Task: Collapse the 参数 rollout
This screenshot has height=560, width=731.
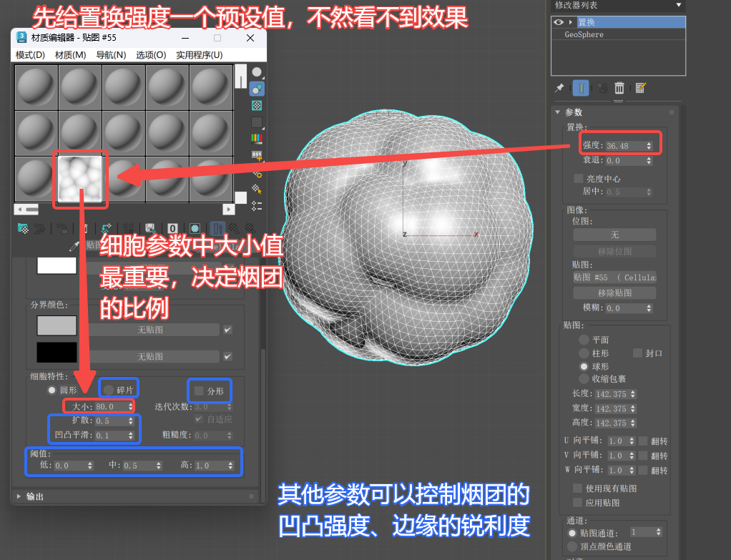Action: tap(558, 112)
